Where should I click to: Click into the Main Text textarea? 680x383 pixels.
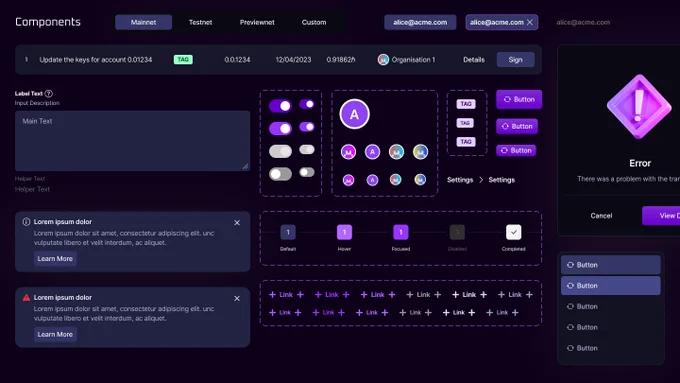point(133,141)
